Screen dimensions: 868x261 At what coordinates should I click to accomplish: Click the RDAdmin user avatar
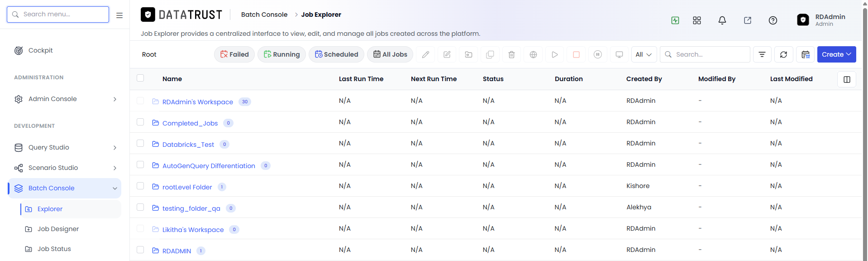(x=803, y=20)
